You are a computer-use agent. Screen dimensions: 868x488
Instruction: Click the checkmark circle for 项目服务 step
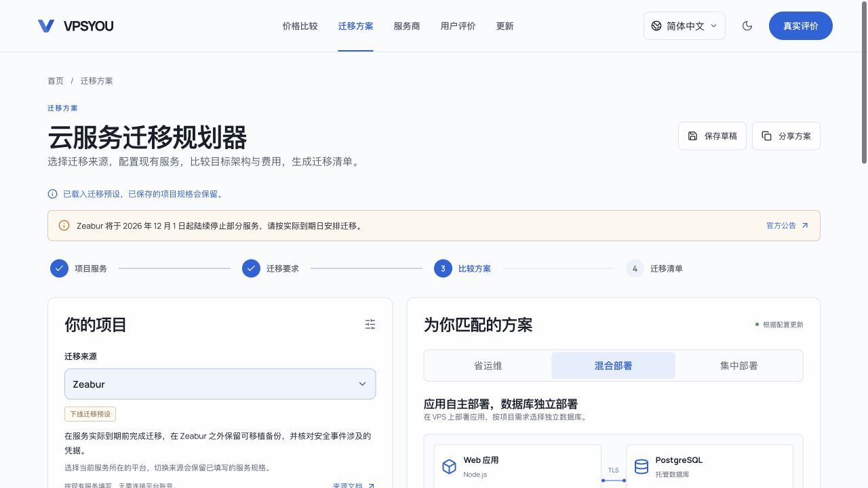[x=59, y=268]
